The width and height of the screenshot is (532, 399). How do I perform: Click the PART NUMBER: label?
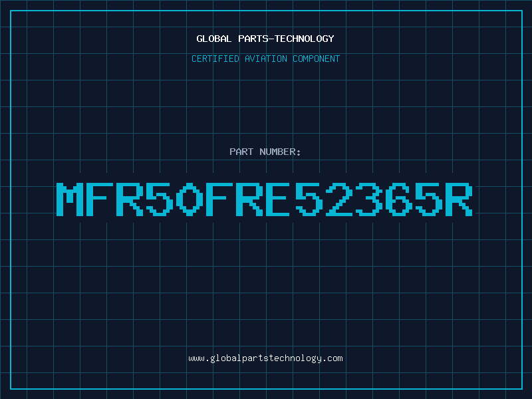click(265, 152)
